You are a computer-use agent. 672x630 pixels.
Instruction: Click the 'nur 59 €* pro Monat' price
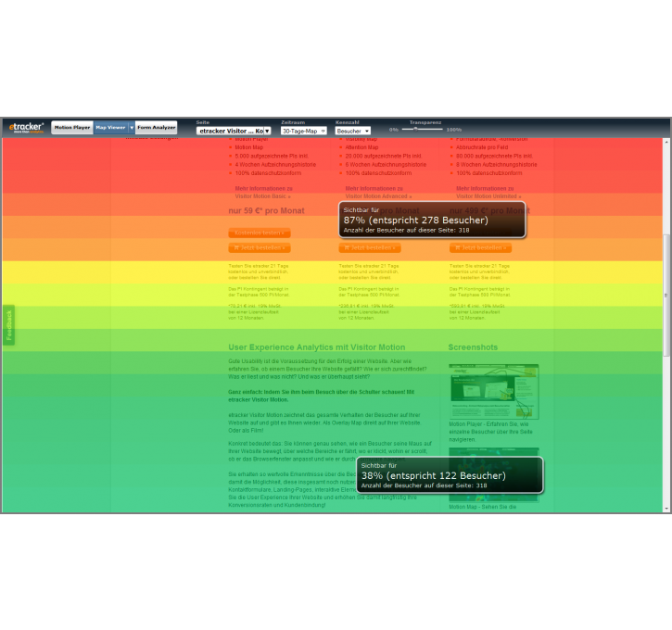coord(266,210)
